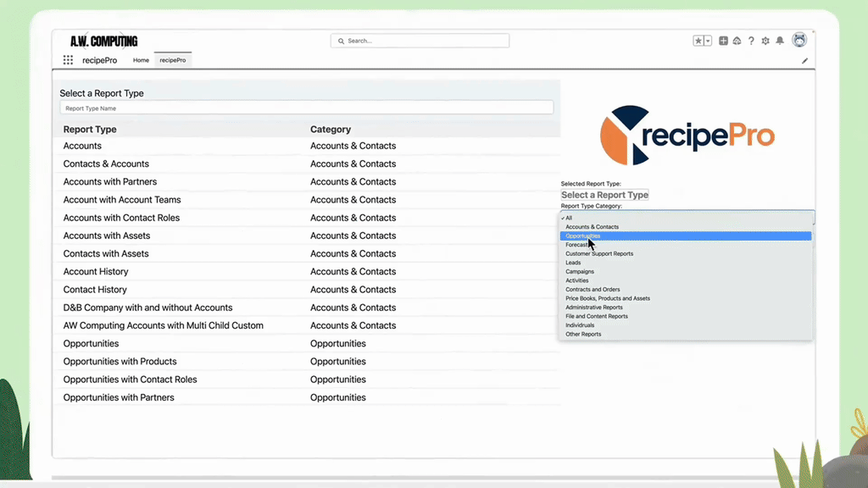
Task: Open the favorites list dropdown arrow
Action: tap(708, 41)
